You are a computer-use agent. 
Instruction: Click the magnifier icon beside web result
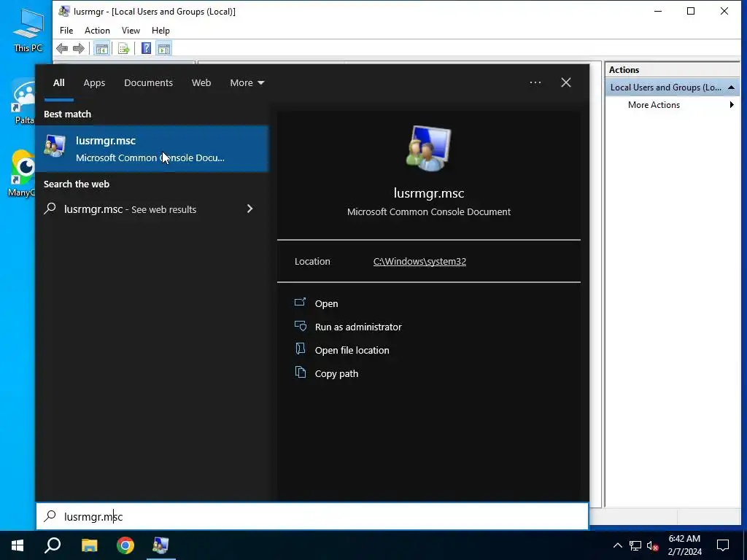50,209
